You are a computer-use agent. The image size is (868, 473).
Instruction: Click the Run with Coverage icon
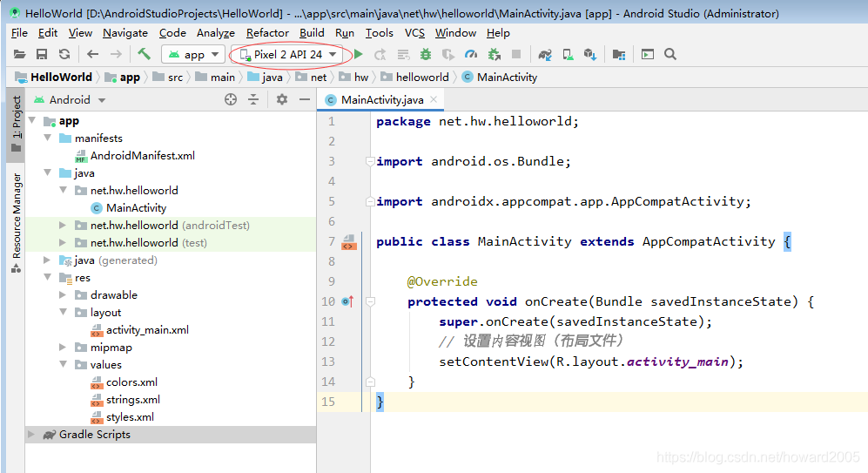pyautogui.click(x=448, y=54)
